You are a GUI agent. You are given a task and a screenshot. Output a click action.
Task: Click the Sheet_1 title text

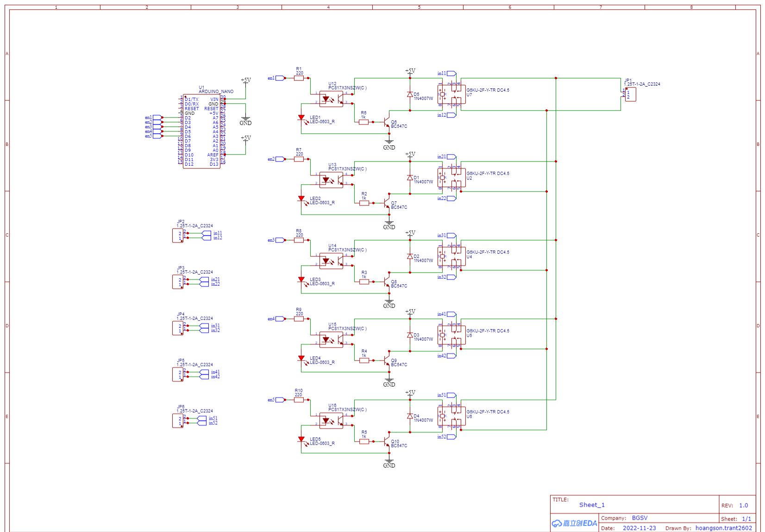(592, 505)
